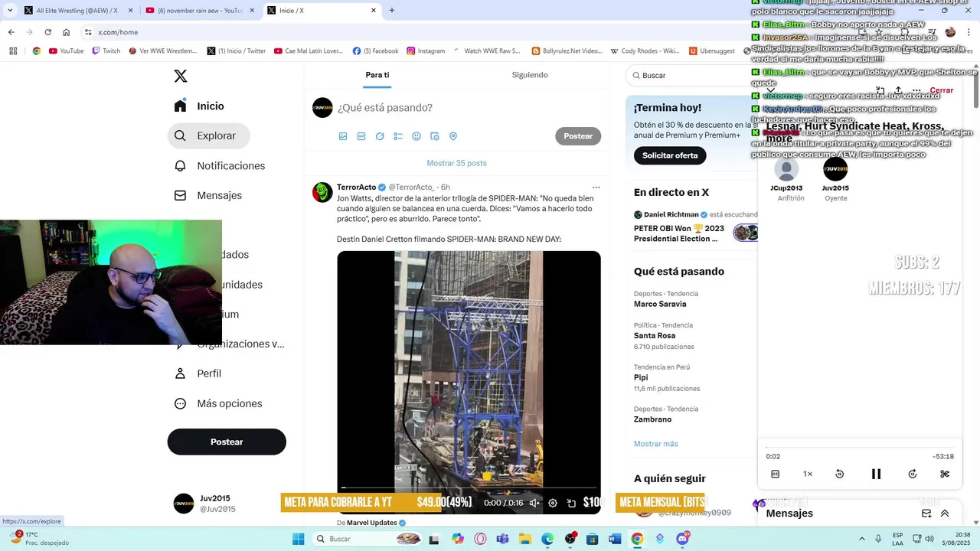Expand the Mensajes drawer chevrons
The width and height of the screenshot is (980, 551).
point(945,514)
